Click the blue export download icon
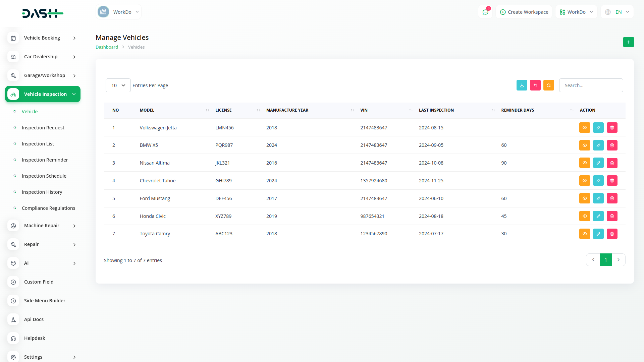This screenshot has height=362, width=644. click(x=522, y=85)
